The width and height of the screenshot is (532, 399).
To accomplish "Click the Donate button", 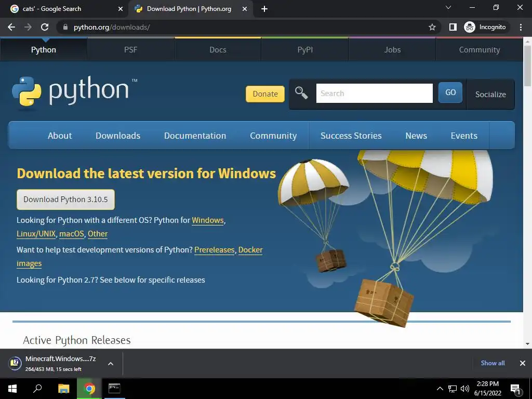I will click(x=265, y=94).
